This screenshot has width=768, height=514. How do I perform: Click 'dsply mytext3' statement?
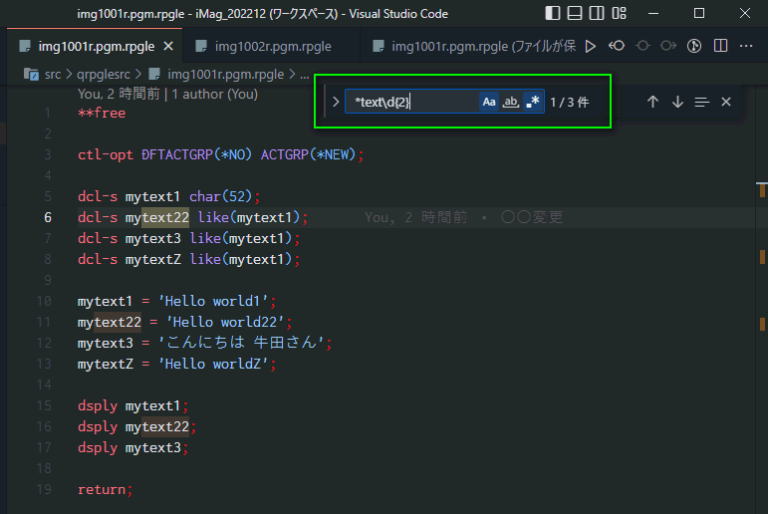[x=133, y=447]
